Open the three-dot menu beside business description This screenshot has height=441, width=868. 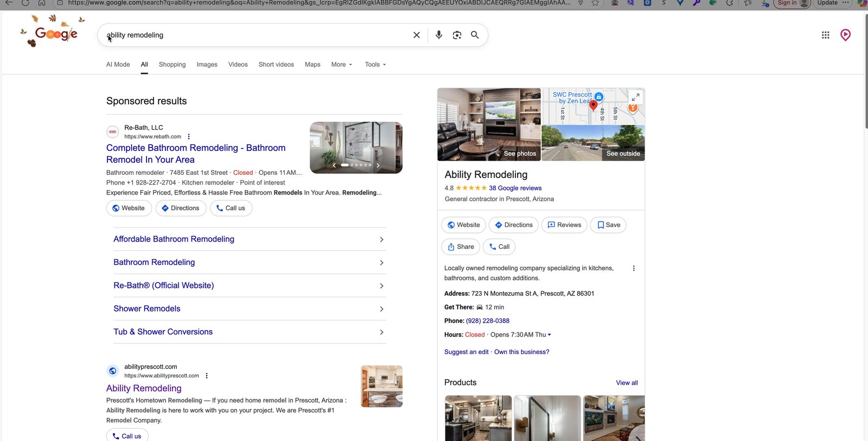634,268
